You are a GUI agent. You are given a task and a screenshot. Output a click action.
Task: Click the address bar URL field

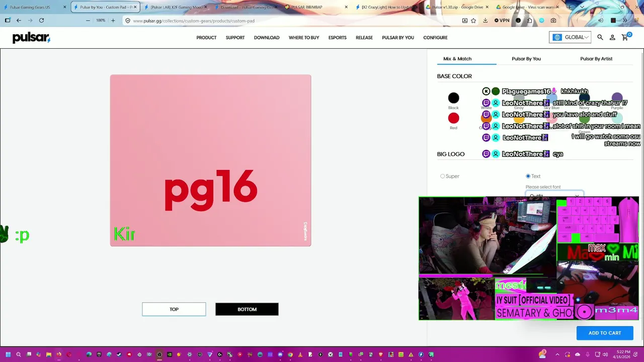tap(292, 21)
